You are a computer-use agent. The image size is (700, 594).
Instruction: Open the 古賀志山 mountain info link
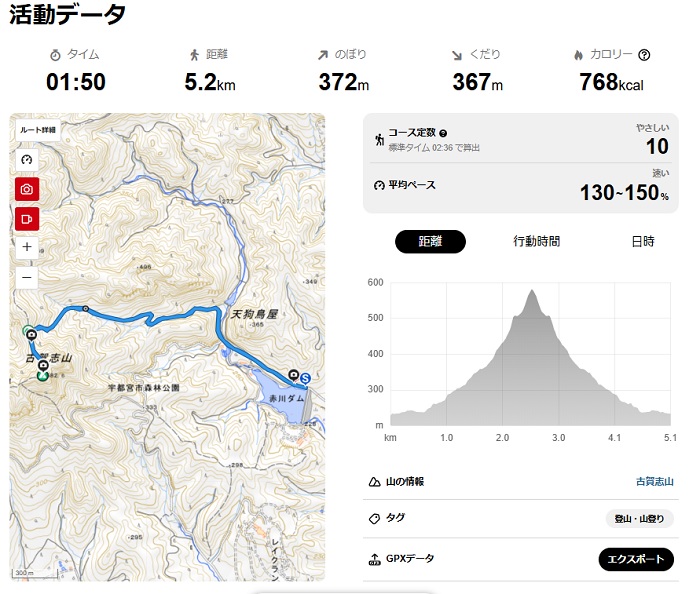tap(654, 481)
